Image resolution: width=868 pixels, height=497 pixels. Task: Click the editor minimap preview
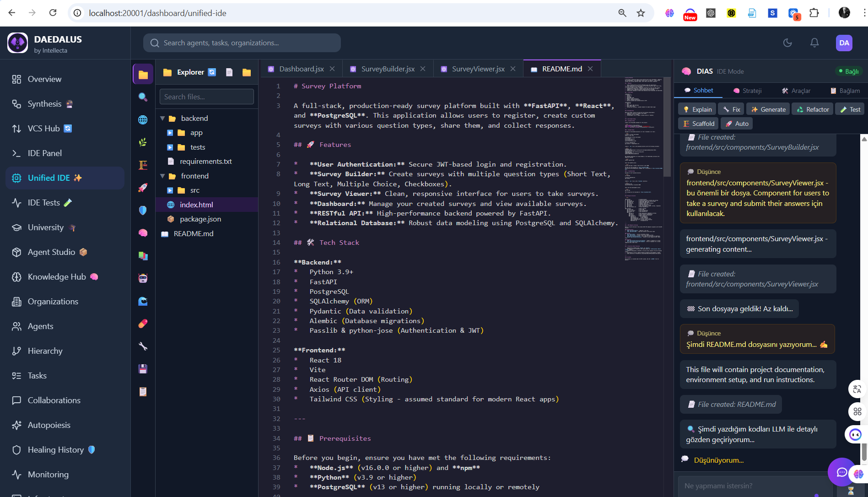(x=644, y=169)
